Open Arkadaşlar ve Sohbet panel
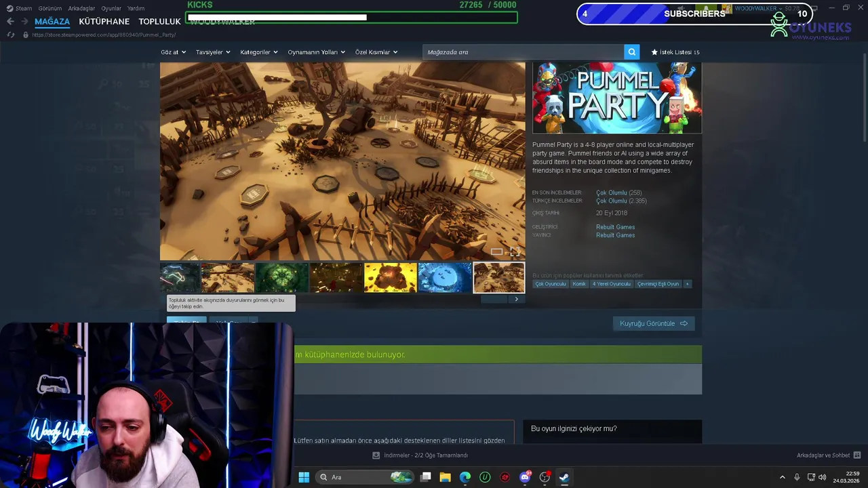868x488 pixels. tap(829, 455)
